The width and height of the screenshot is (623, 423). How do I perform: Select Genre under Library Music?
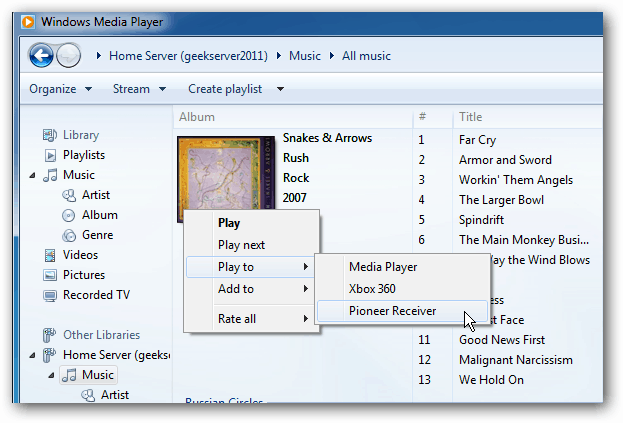coord(98,235)
